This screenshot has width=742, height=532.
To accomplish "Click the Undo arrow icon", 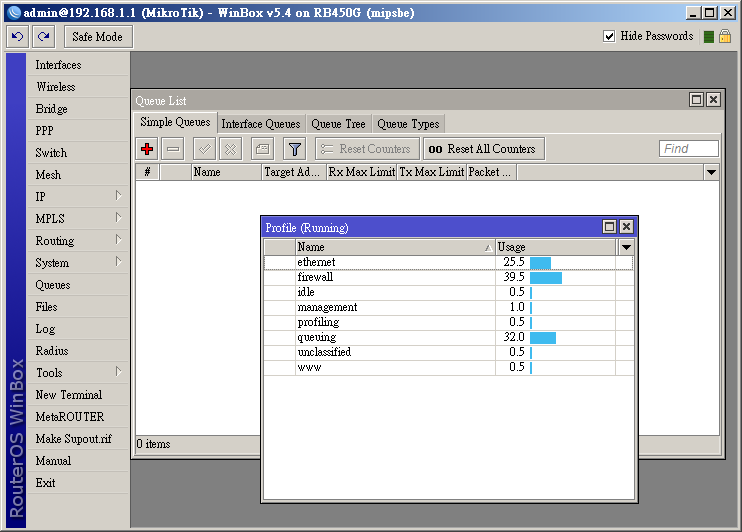I will 18,36.
